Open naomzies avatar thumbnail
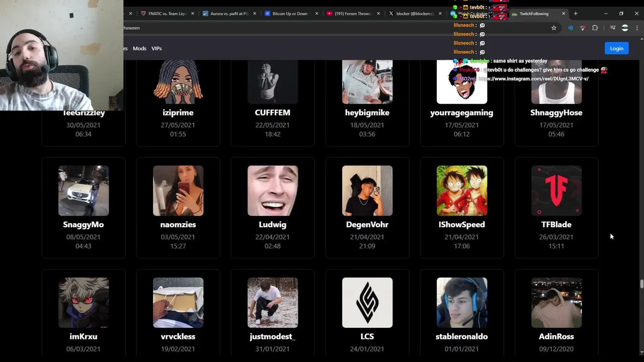Image resolution: width=644 pixels, height=362 pixels. click(x=178, y=191)
